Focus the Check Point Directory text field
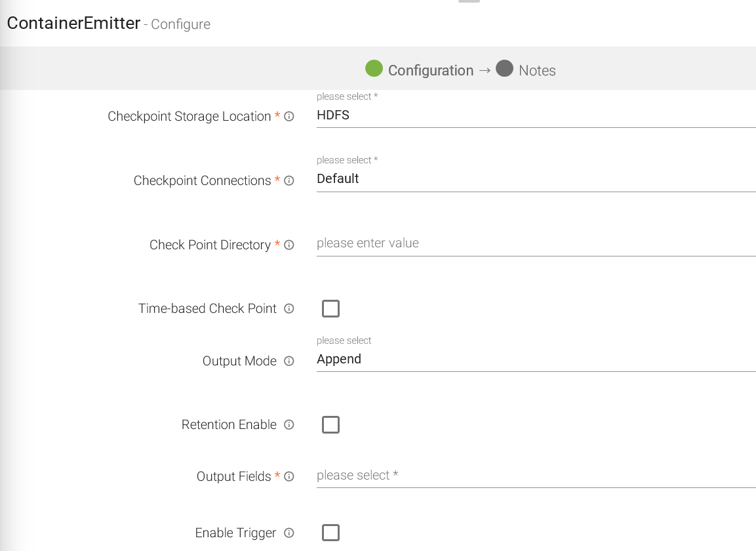Screen dimensions: 756x551 click(535, 243)
